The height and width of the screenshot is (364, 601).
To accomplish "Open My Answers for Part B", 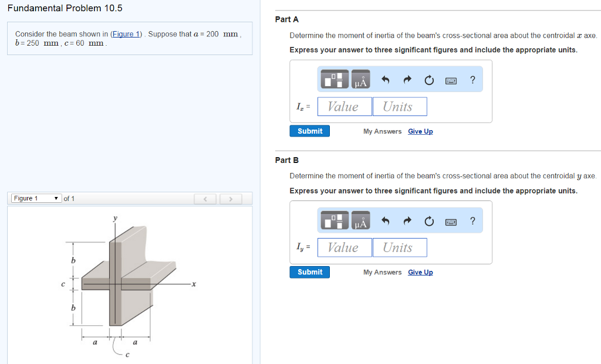I will [382, 272].
